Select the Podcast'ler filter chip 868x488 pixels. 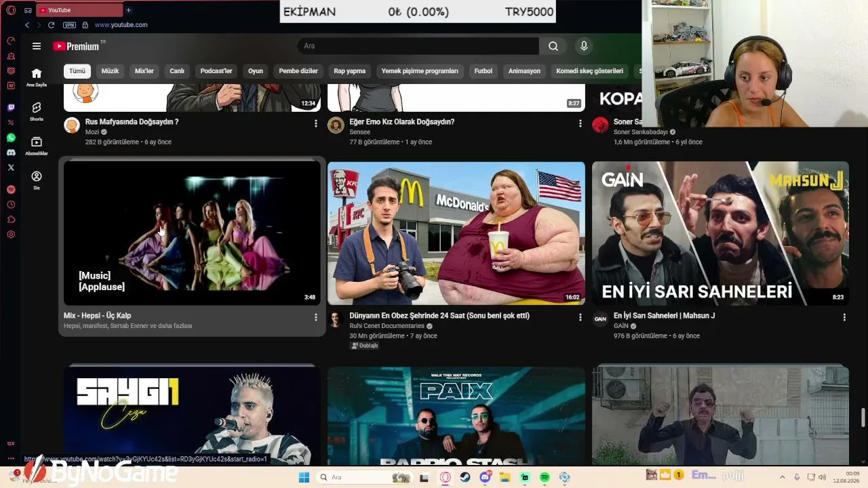[x=216, y=71]
